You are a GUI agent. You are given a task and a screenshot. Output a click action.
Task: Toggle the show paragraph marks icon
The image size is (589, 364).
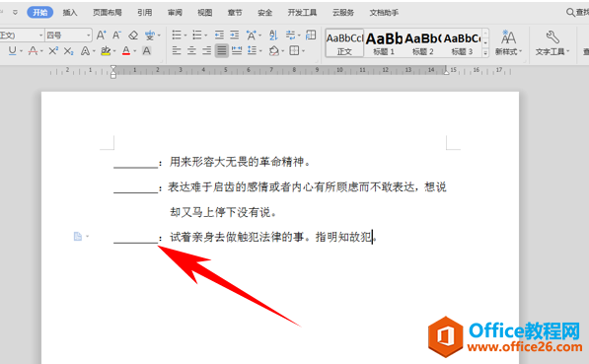[290, 35]
